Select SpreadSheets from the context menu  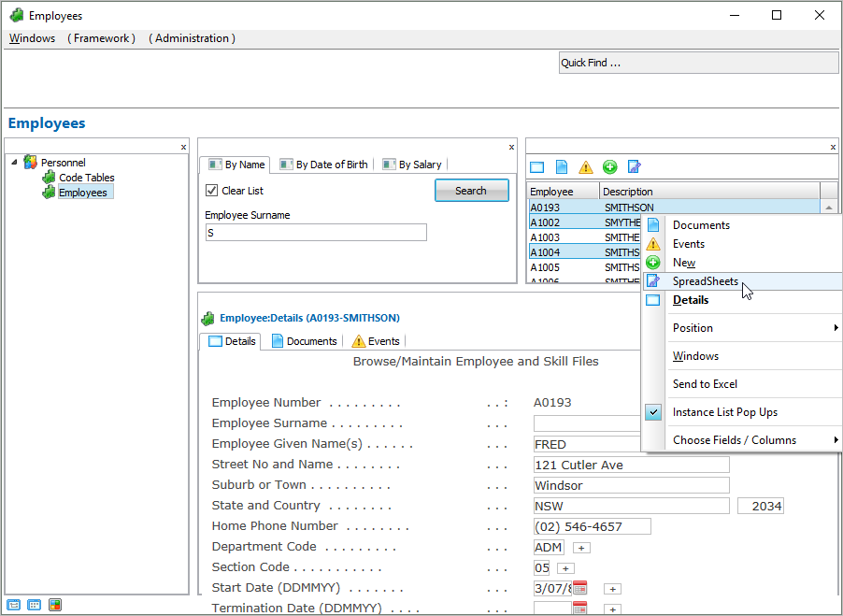pos(705,281)
